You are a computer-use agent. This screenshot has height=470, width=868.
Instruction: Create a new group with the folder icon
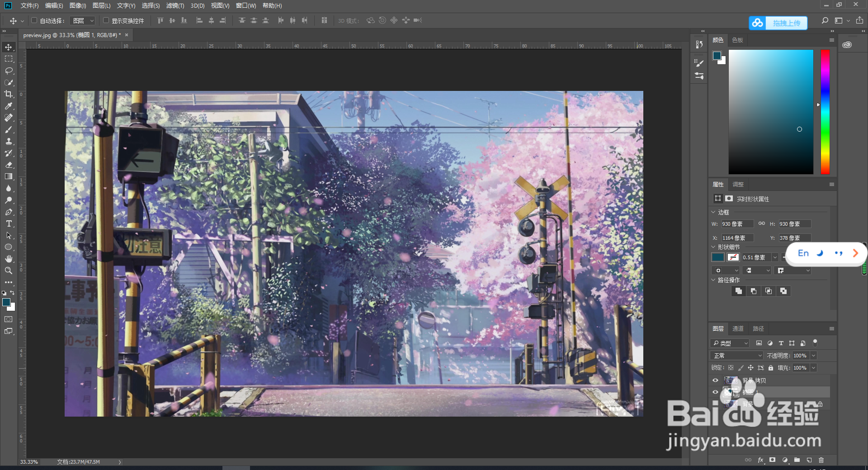797,460
